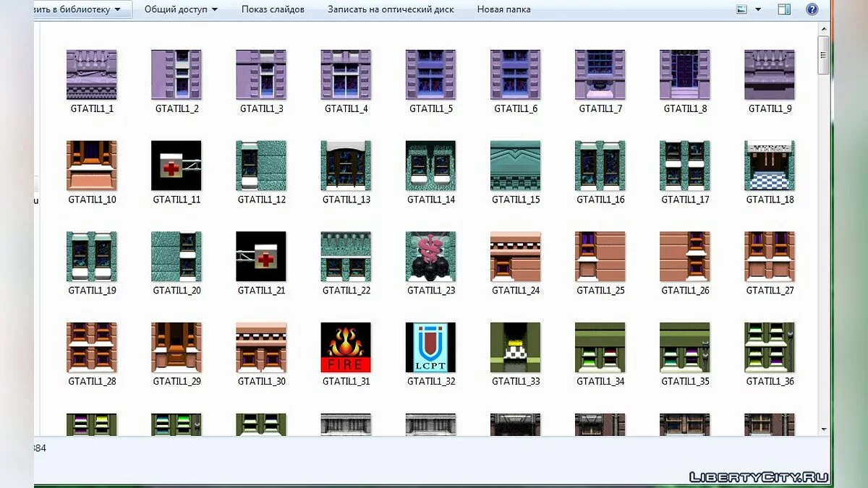This screenshot has height=488, width=868.
Task: Create folder with Новая папка
Action: 503,9
